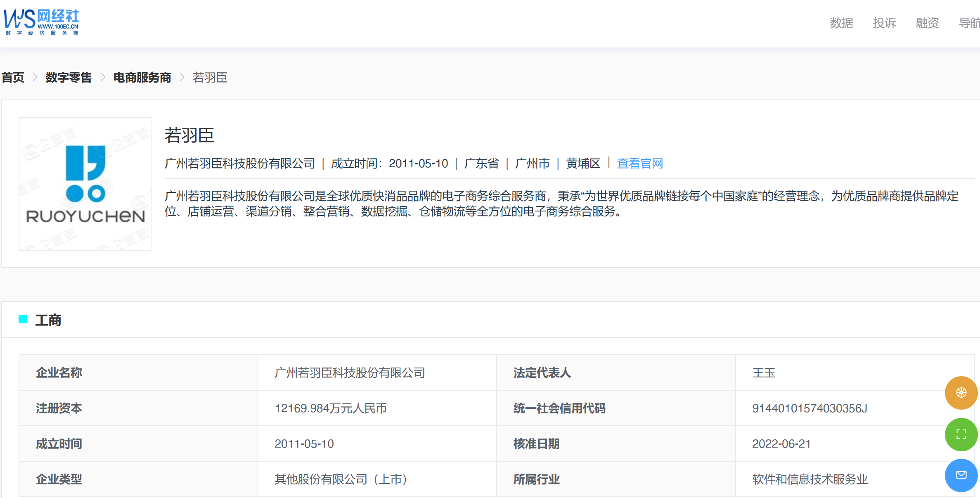Open the 电商服务商 breadcrumb link

pyautogui.click(x=142, y=77)
